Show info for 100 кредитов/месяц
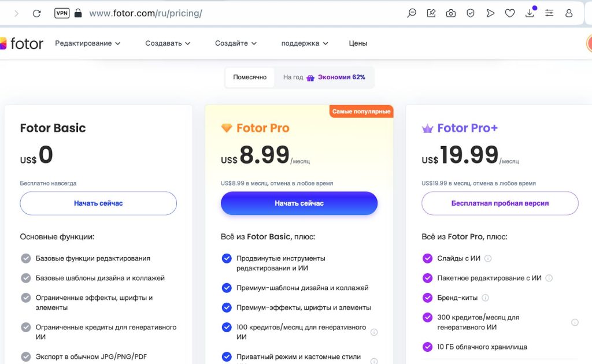This screenshot has height=364, width=592. point(374,332)
